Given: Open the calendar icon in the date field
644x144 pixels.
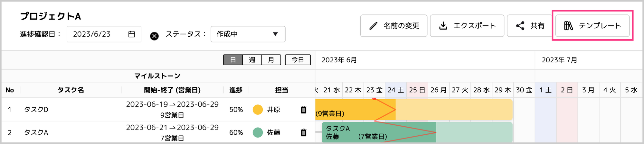Looking at the screenshot, I should (132, 34).
